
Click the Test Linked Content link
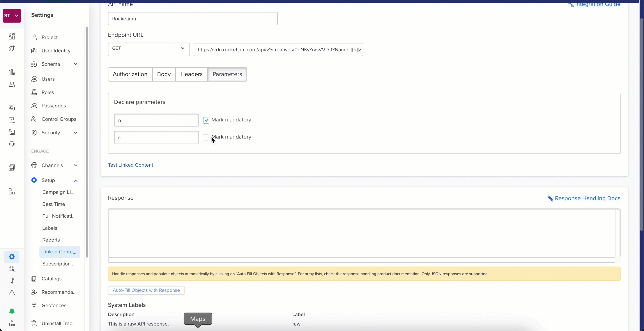pos(131,165)
